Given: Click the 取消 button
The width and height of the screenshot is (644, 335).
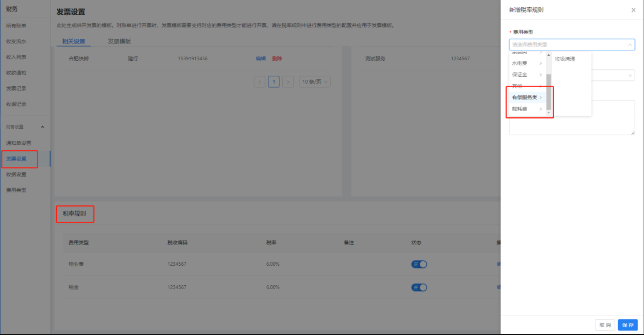Looking at the screenshot, I should pos(604,325).
